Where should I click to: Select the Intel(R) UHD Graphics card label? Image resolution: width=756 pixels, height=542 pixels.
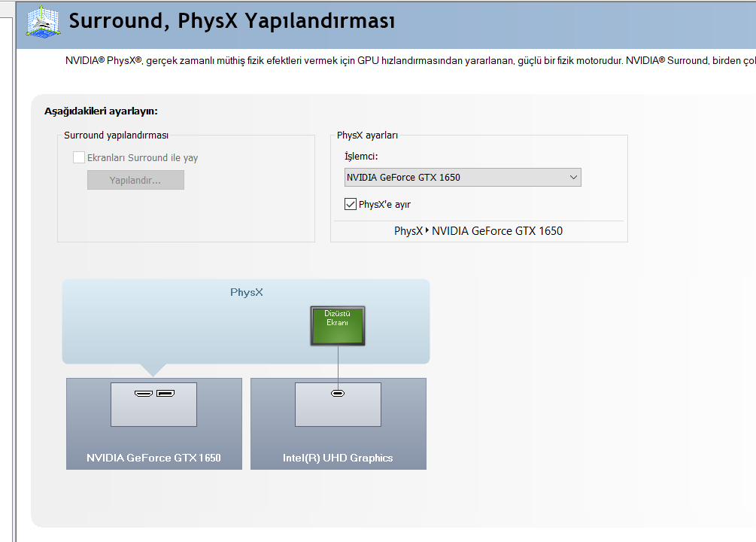coord(338,458)
